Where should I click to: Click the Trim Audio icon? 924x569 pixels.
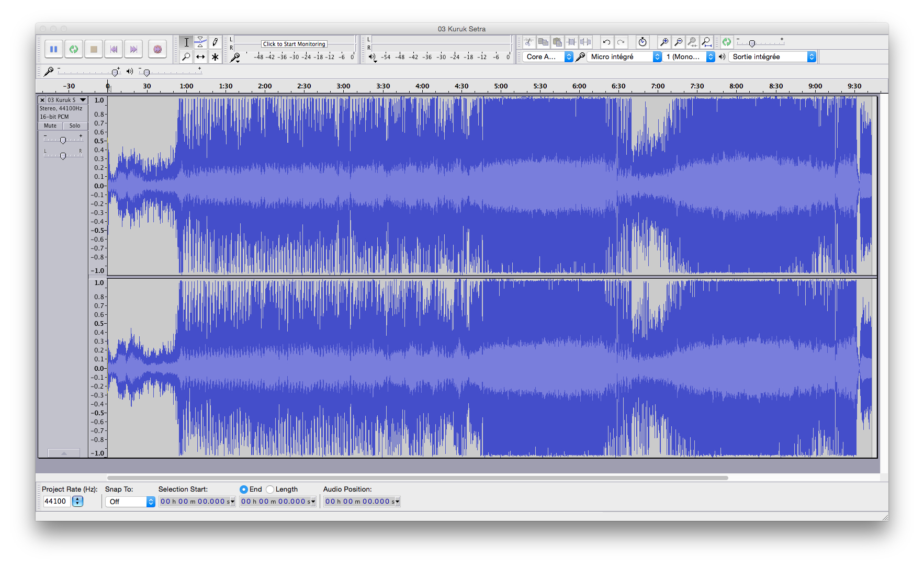coord(571,42)
